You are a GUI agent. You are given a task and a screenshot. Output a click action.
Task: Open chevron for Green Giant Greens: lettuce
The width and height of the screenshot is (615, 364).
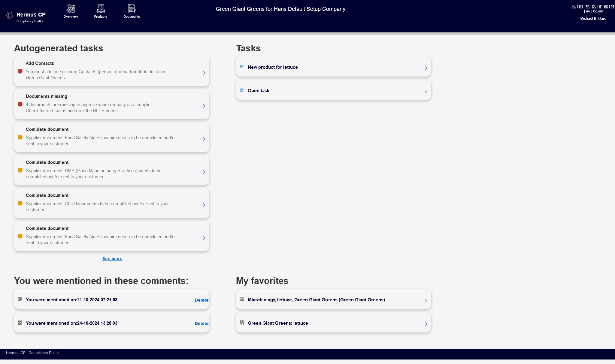[426, 324]
